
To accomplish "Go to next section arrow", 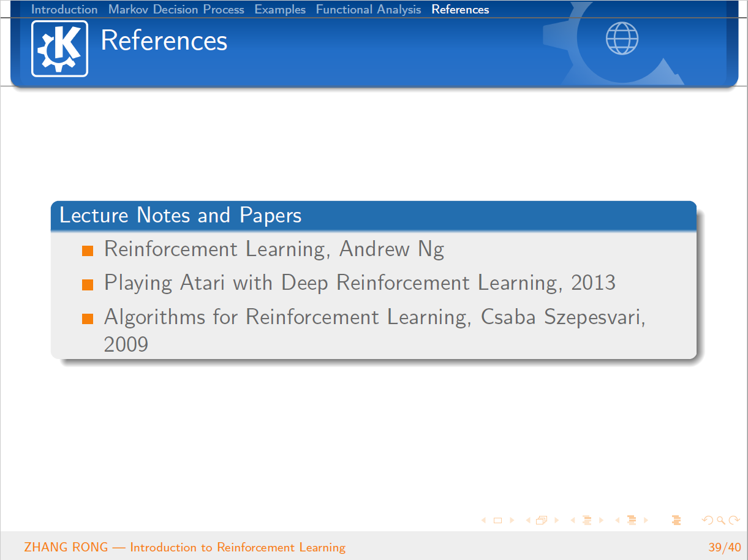I will tap(646, 520).
